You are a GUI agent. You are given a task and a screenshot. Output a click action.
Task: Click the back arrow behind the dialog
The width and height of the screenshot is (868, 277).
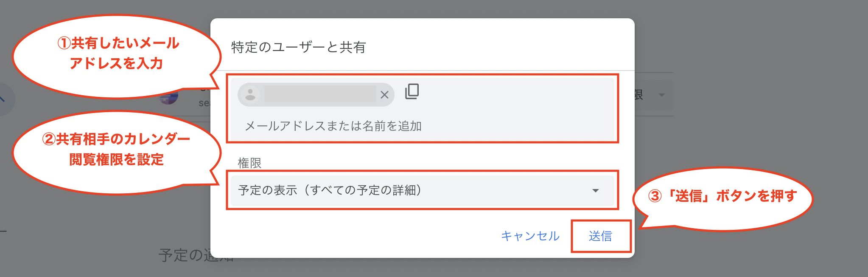tap(3, 99)
